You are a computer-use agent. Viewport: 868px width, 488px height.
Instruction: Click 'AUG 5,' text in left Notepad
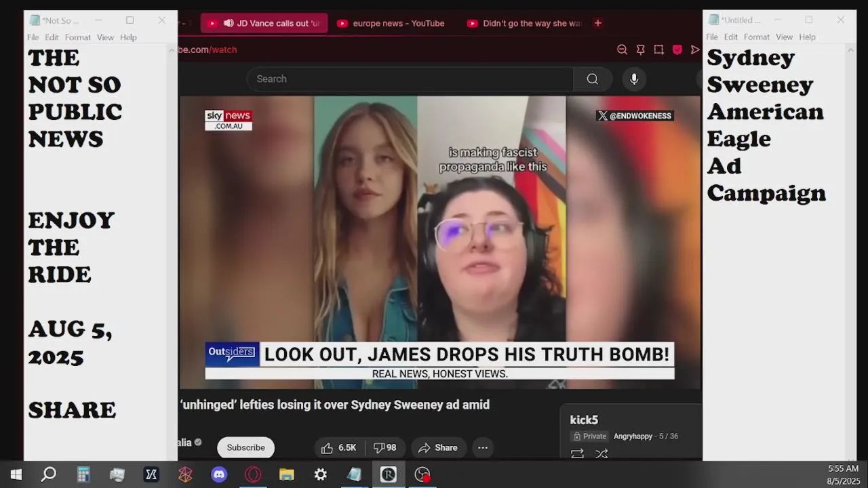point(70,330)
